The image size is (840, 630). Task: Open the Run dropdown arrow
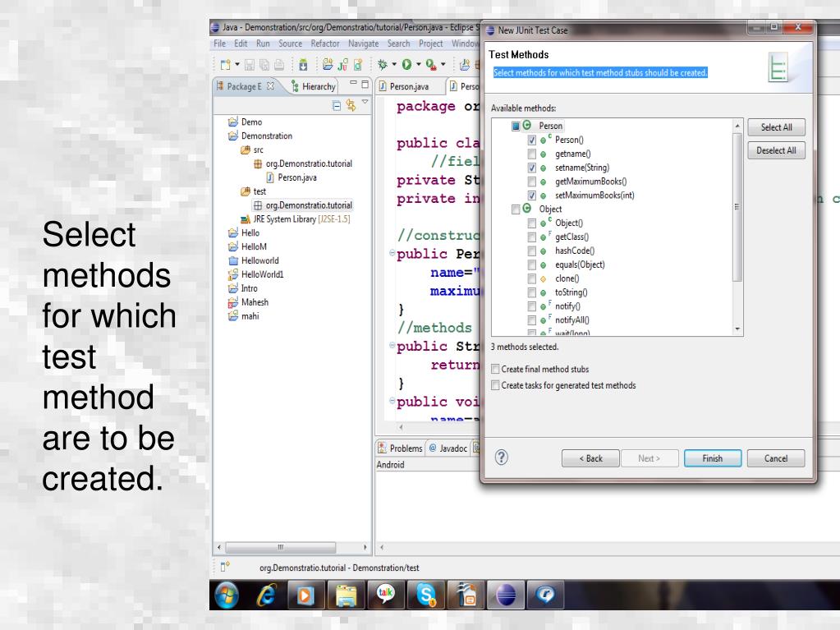[x=419, y=64]
